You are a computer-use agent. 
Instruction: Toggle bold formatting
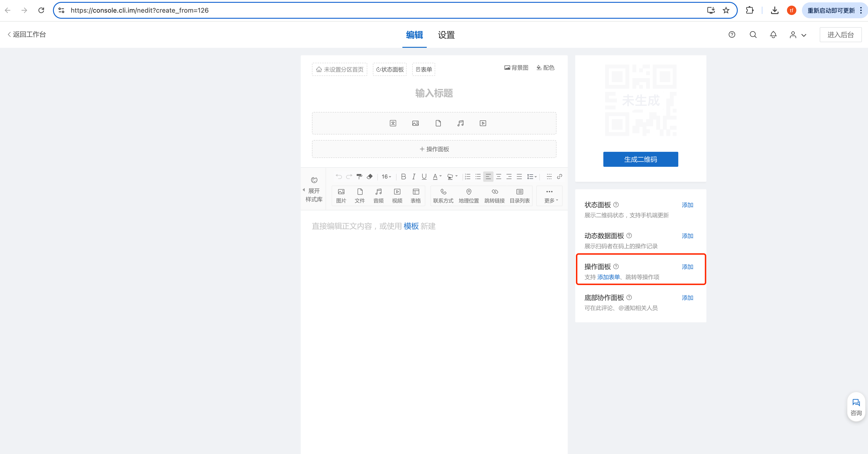(403, 176)
